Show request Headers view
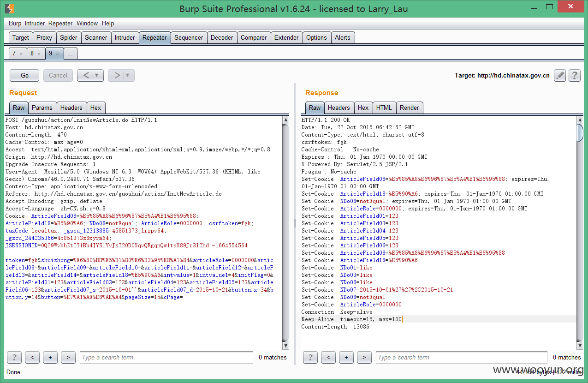Viewport: 588px width, 383px height. click(x=71, y=108)
